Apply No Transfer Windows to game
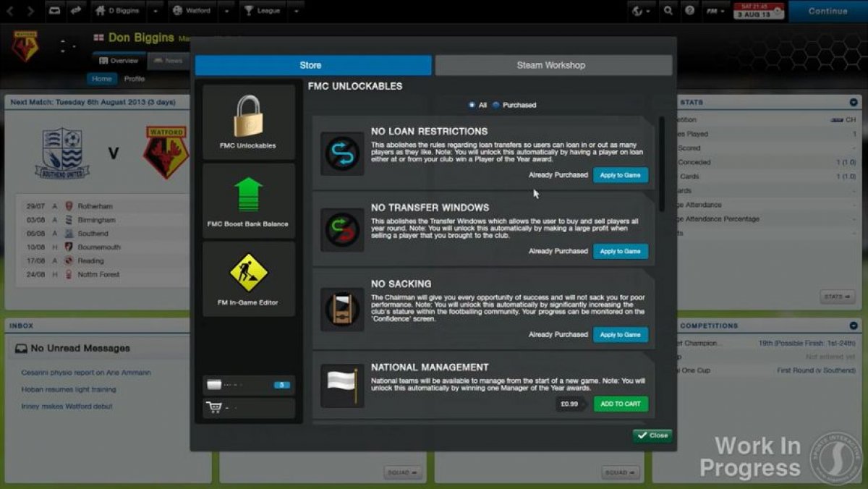The width and height of the screenshot is (868, 489). pos(621,251)
